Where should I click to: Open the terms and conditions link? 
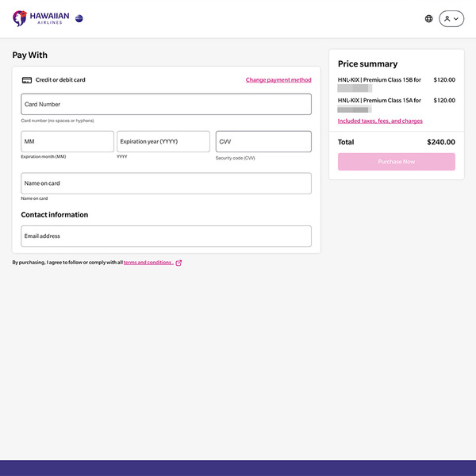(x=148, y=263)
